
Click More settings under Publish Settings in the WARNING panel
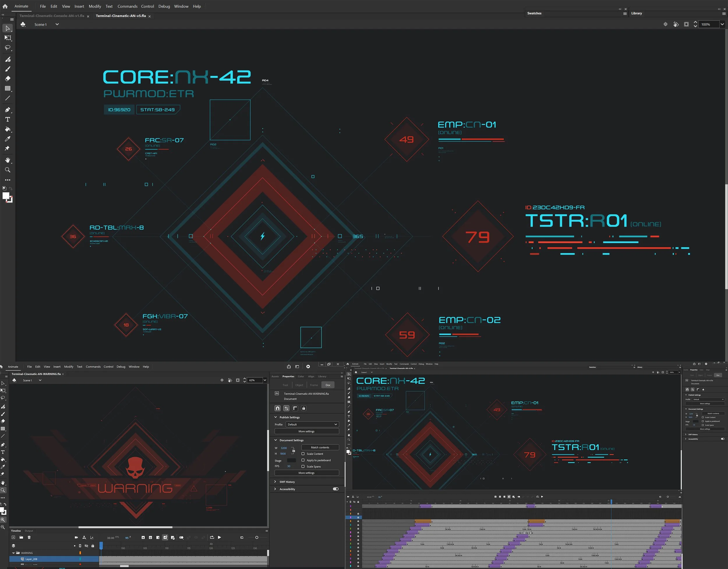[306, 431]
